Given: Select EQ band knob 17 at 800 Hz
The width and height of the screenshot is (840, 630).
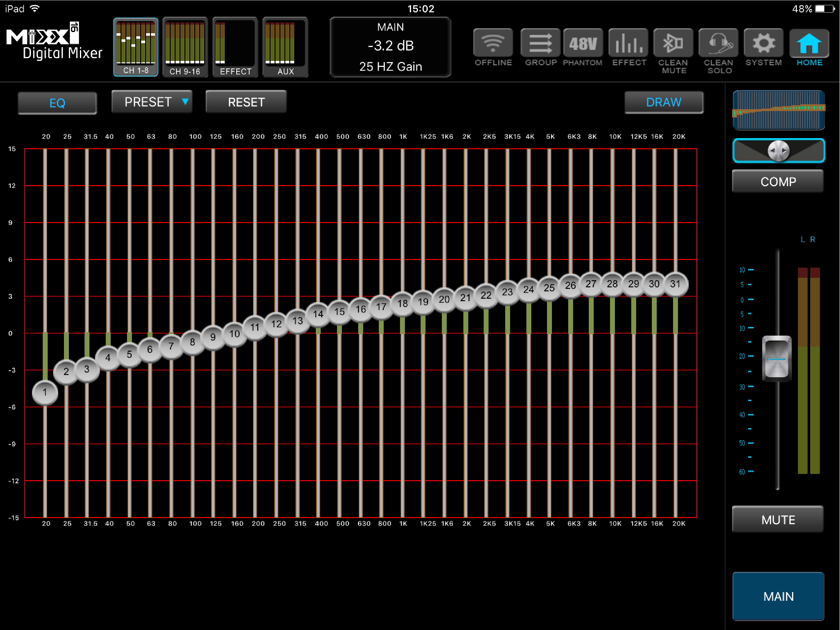Looking at the screenshot, I should 381,307.
